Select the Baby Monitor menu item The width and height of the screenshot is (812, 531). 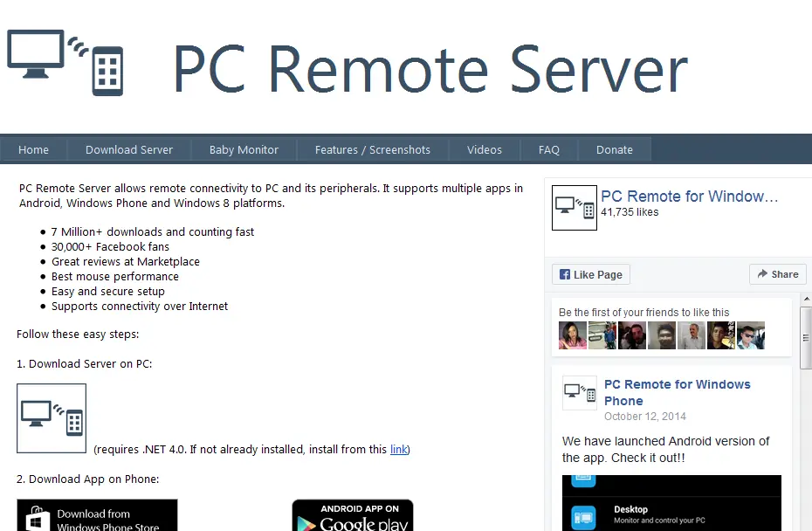tap(244, 149)
